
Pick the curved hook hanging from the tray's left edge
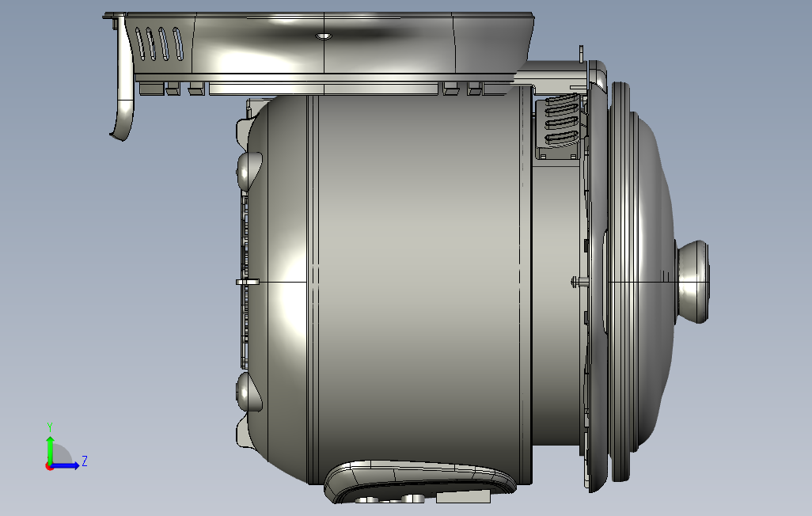point(123,78)
